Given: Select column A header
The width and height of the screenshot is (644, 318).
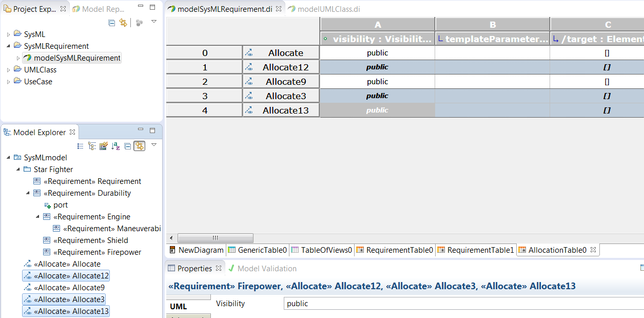Looking at the screenshot, I should pos(378,24).
